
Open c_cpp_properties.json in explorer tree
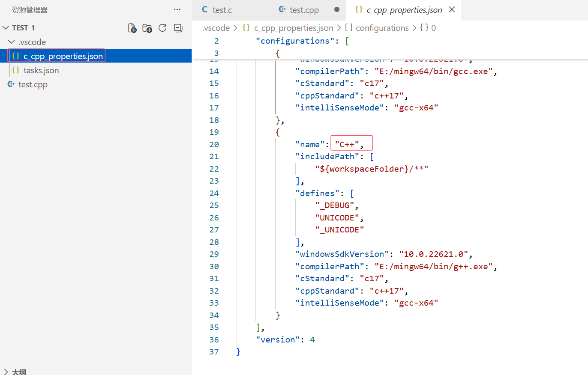(x=96, y=56)
